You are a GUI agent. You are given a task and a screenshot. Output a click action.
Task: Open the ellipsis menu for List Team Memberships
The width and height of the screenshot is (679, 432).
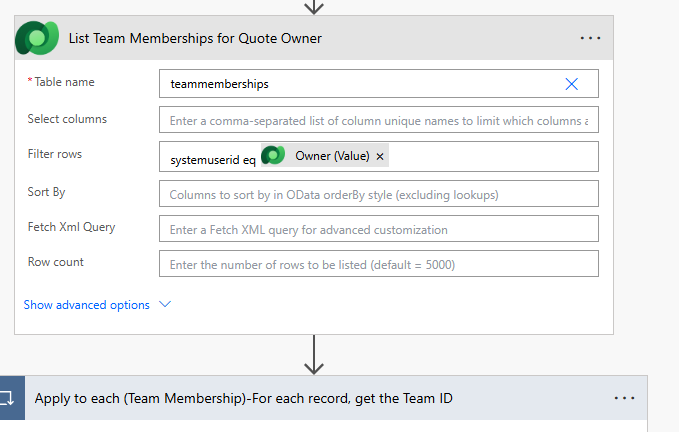(x=590, y=39)
